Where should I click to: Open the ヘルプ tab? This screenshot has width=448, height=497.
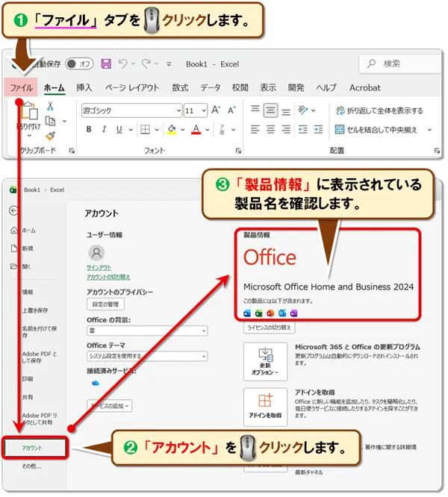[x=326, y=87]
